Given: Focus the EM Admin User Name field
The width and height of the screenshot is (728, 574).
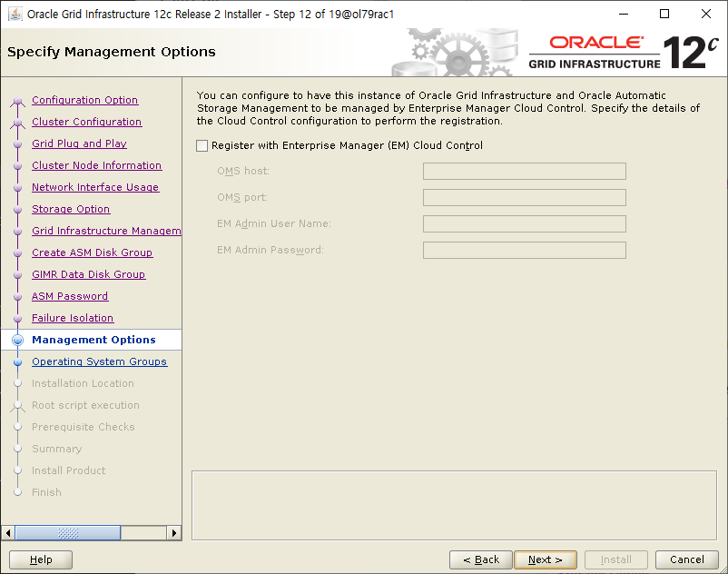Looking at the screenshot, I should point(524,223).
